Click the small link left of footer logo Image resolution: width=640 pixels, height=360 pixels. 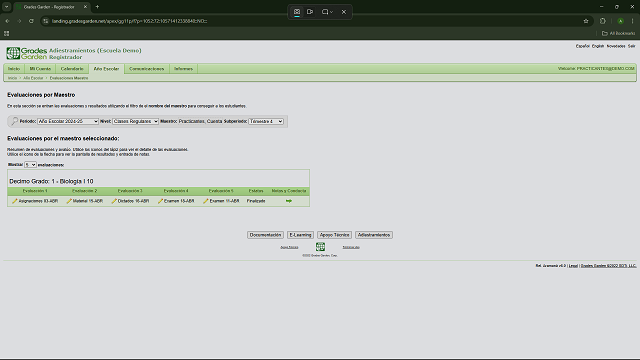(289, 247)
